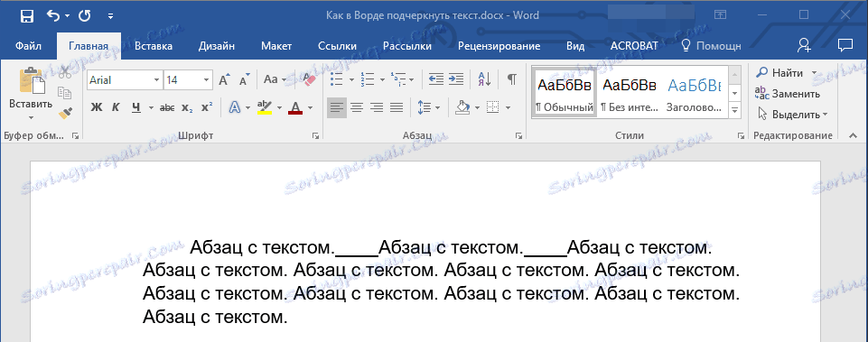The image size is (868, 342).
Task: Toggle bold Ж formatting
Action: [97, 107]
